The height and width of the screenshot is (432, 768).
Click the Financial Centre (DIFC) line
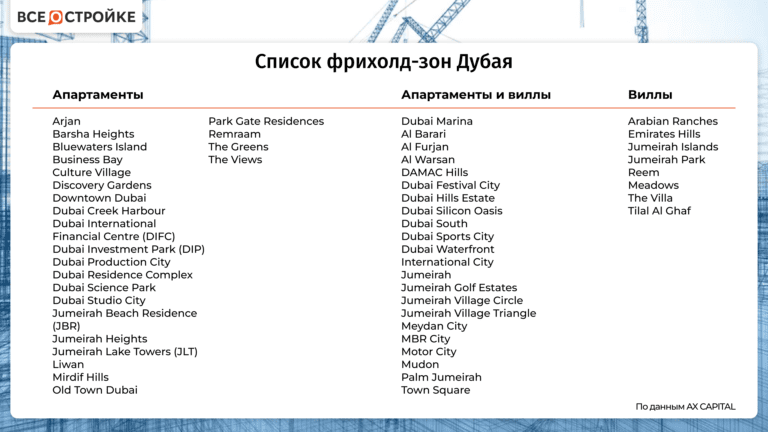(x=114, y=237)
